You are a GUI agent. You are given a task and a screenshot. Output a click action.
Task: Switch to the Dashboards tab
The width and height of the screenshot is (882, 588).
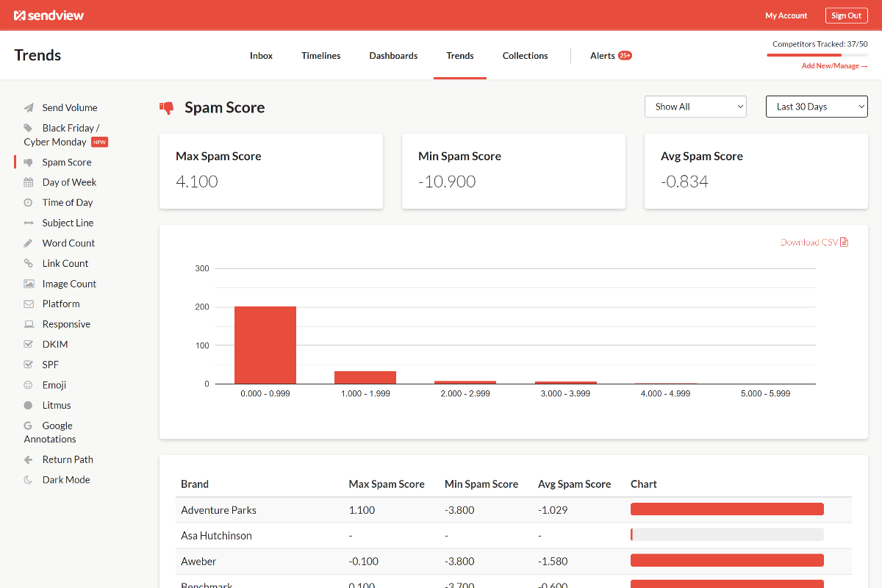tap(393, 55)
